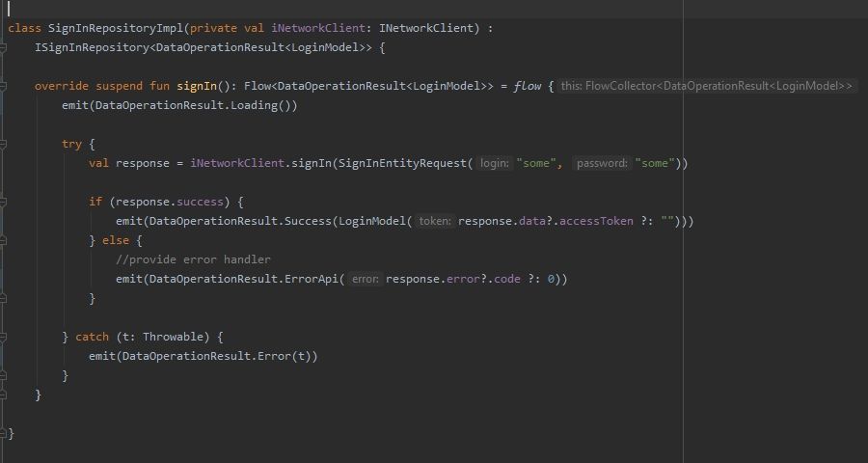Click SignInEntityRequest constructor call
This screenshot has height=463, width=868.
pyautogui.click(x=403, y=163)
